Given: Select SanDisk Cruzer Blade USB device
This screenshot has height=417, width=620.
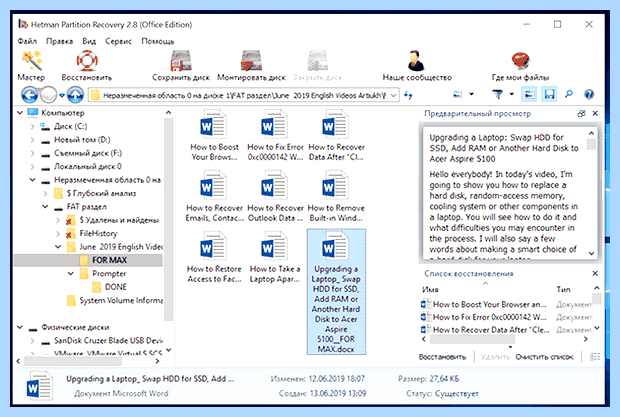Looking at the screenshot, I should [x=108, y=340].
